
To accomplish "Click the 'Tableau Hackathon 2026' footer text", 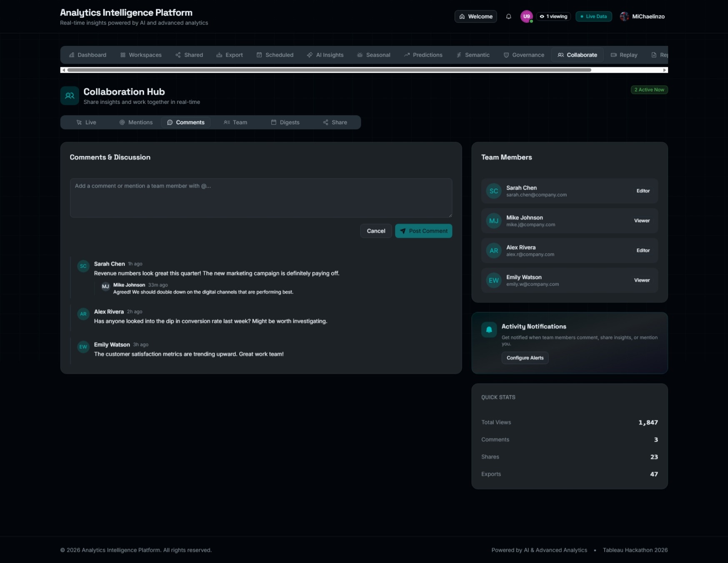I will point(635,550).
